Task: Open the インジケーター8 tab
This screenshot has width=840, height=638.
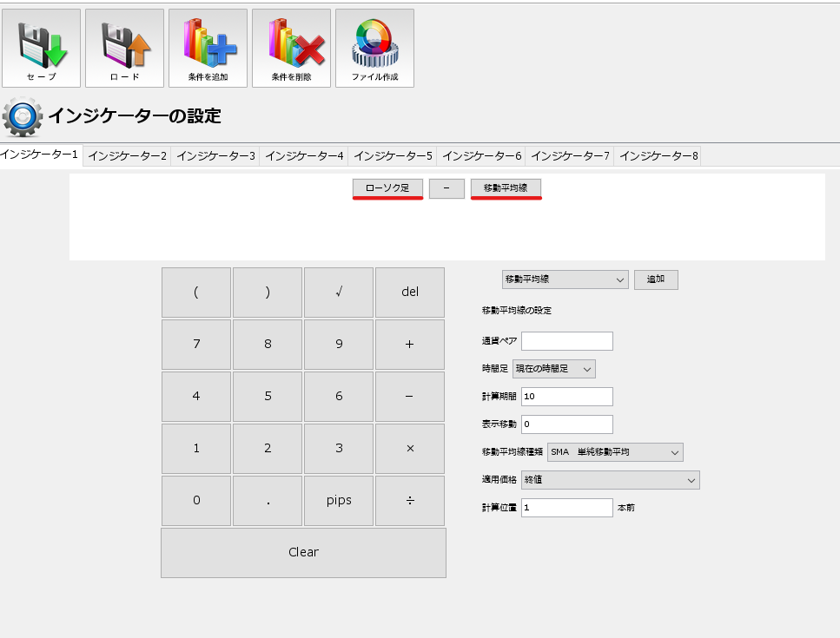Action: coord(658,155)
